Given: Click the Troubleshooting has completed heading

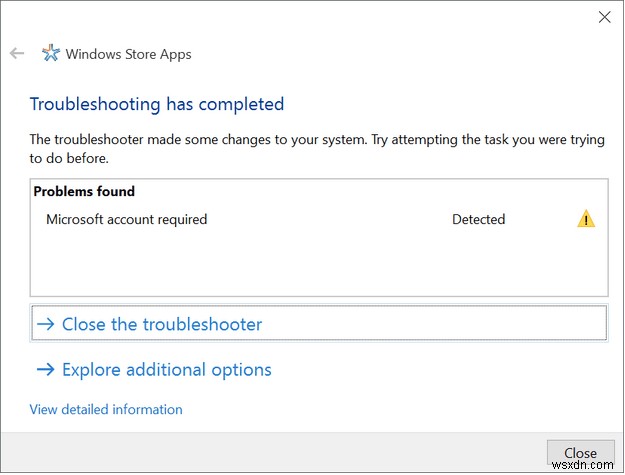Looking at the screenshot, I should tap(157, 104).
